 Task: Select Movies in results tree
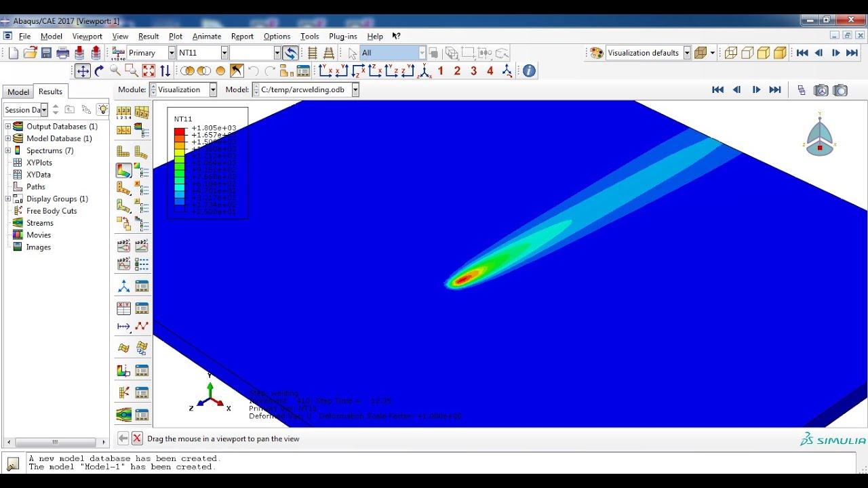point(39,235)
